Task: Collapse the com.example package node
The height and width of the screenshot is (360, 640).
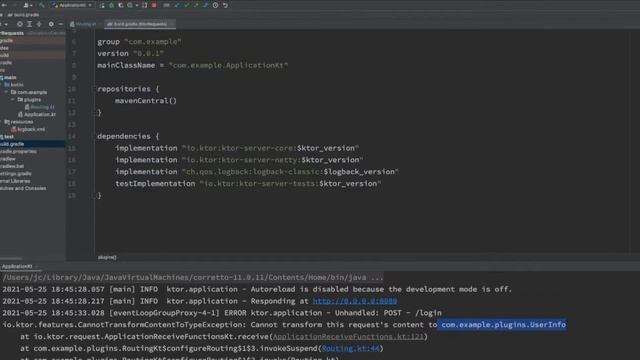Action: click(7, 92)
